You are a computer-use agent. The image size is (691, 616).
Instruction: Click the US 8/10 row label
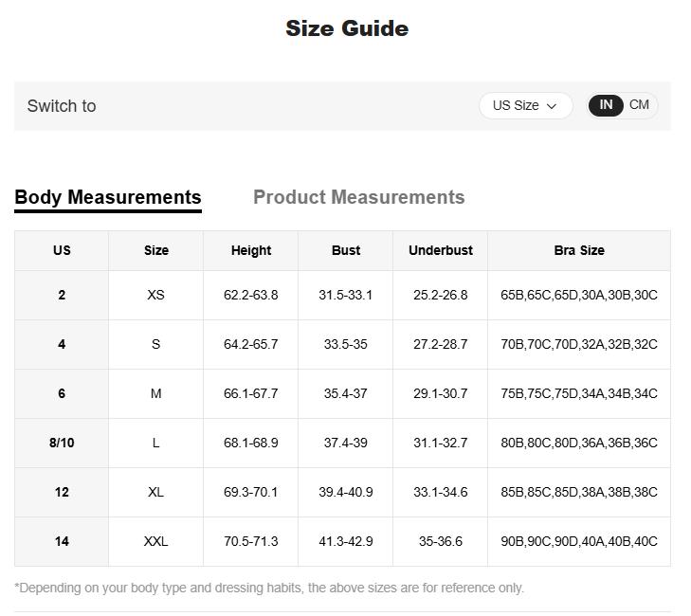pyautogui.click(x=62, y=443)
